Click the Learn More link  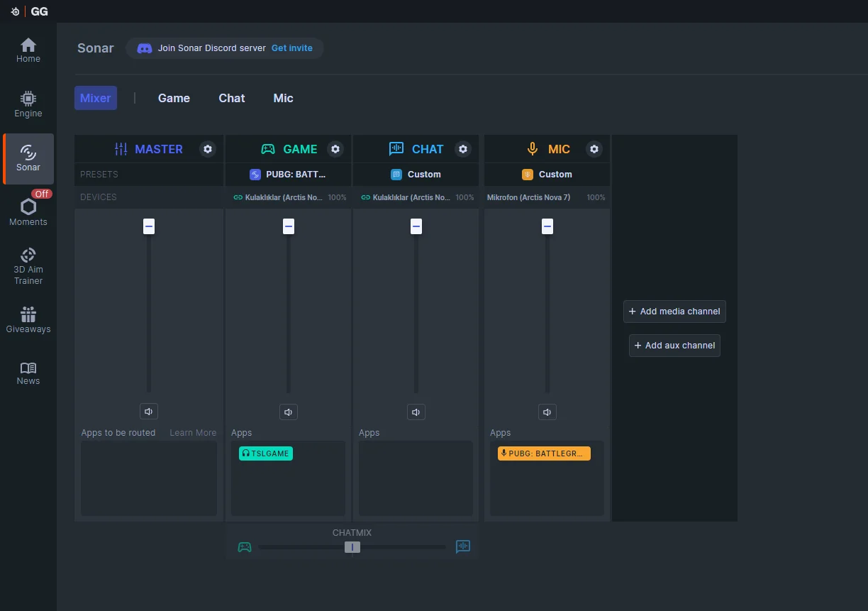pos(193,433)
